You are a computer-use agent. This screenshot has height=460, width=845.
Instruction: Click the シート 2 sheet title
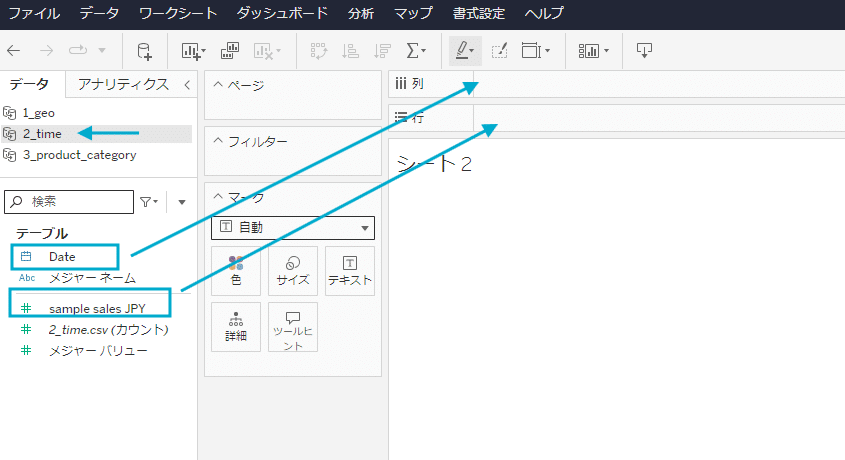[x=434, y=163]
